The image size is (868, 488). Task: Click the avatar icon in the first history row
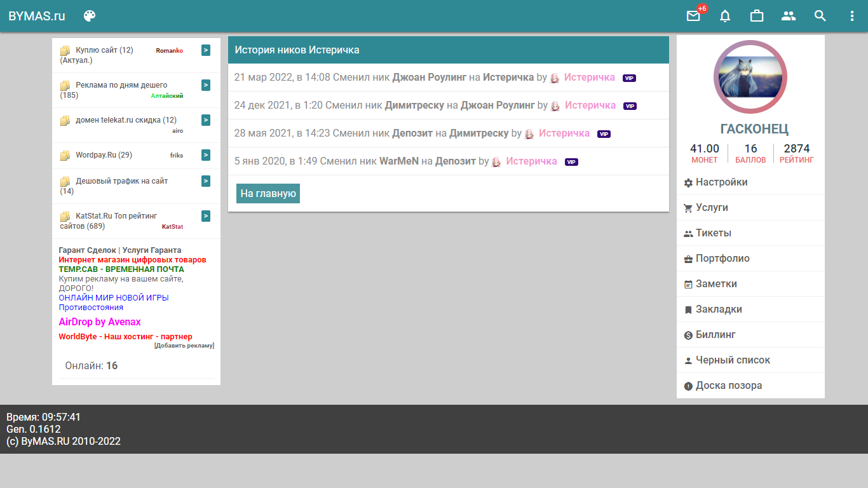555,78
